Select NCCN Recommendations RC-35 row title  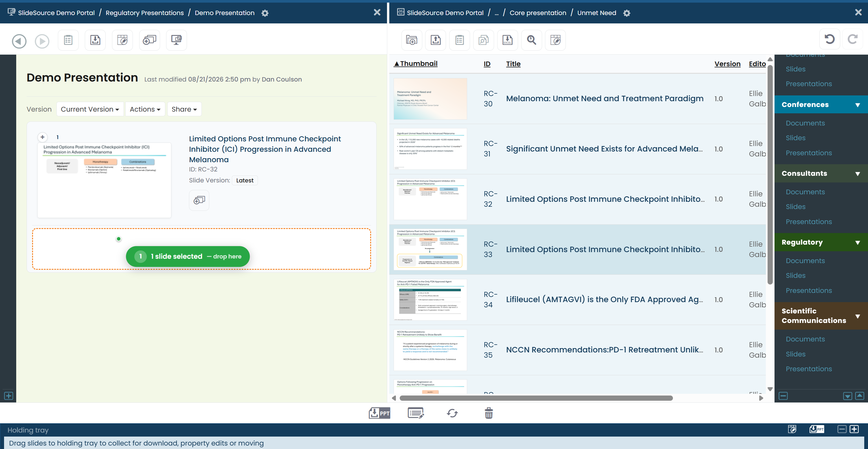pos(605,350)
